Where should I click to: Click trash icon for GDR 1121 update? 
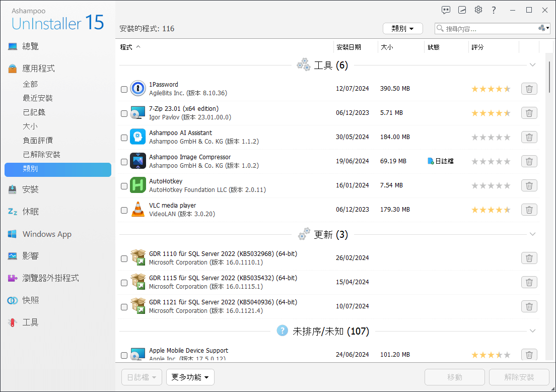529,306
